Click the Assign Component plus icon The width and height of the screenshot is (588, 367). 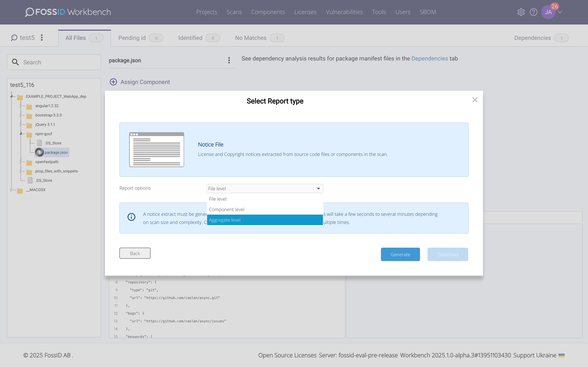point(113,82)
